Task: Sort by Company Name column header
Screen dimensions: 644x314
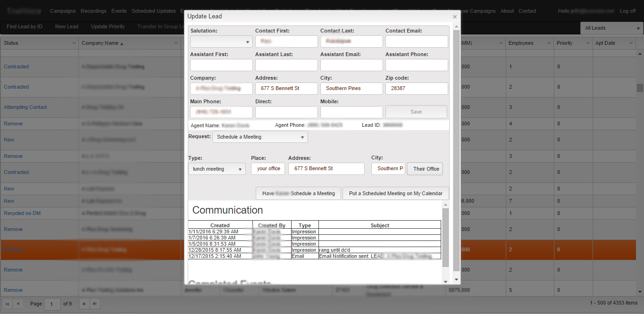Action: tap(100, 43)
